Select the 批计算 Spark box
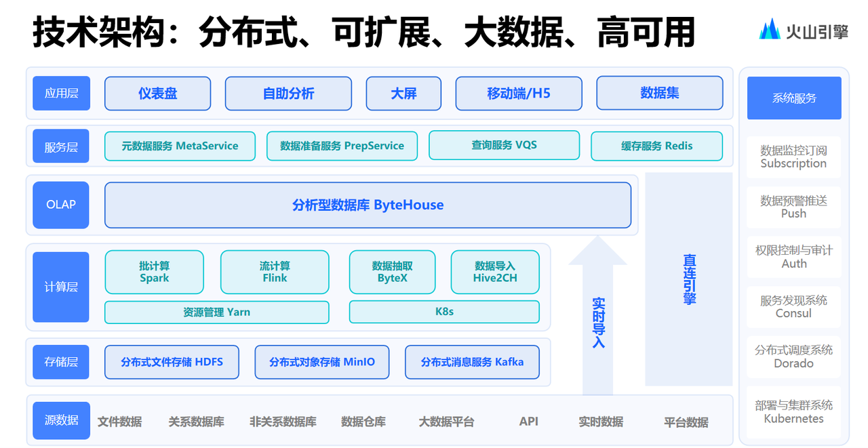The height and width of the screenshot is (448, 868). (x=154, y=272)
